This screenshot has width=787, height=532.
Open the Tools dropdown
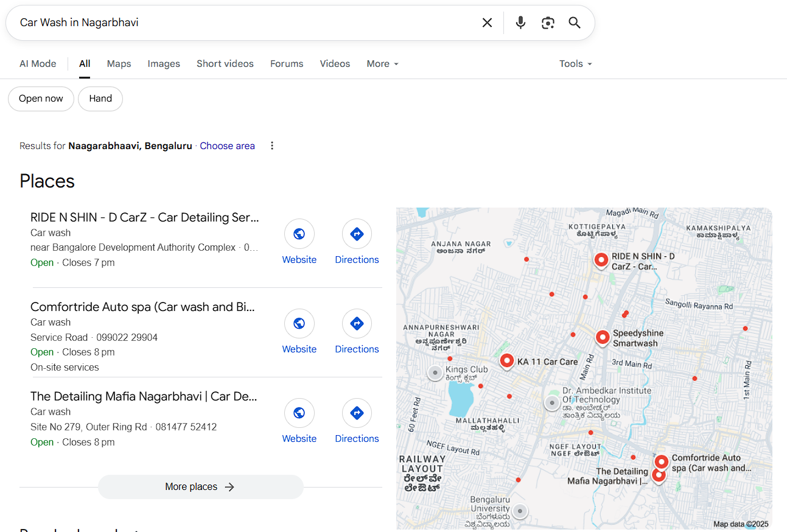(x=575, y=64)
